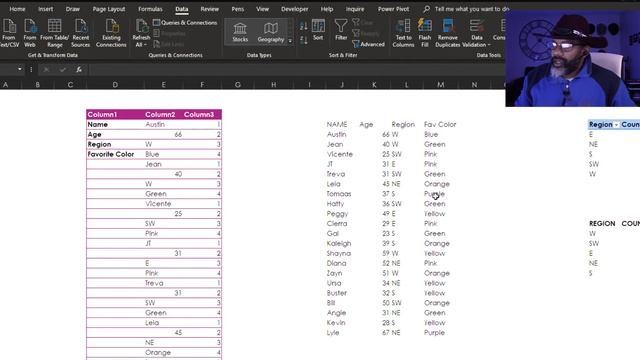Image resolution: width=640 pixels, height=360 pixels.
Task: Click the formula bar cancel X icon
Action: [46, 69]
